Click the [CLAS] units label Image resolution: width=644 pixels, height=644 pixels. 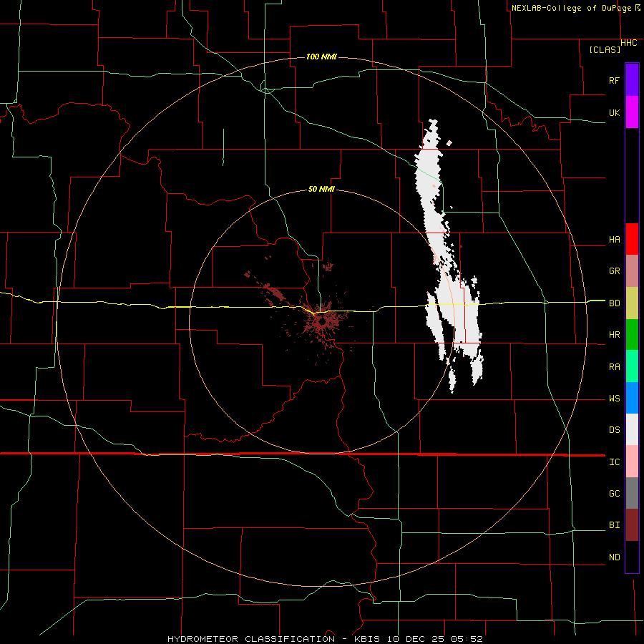click(x=605, y=49)
